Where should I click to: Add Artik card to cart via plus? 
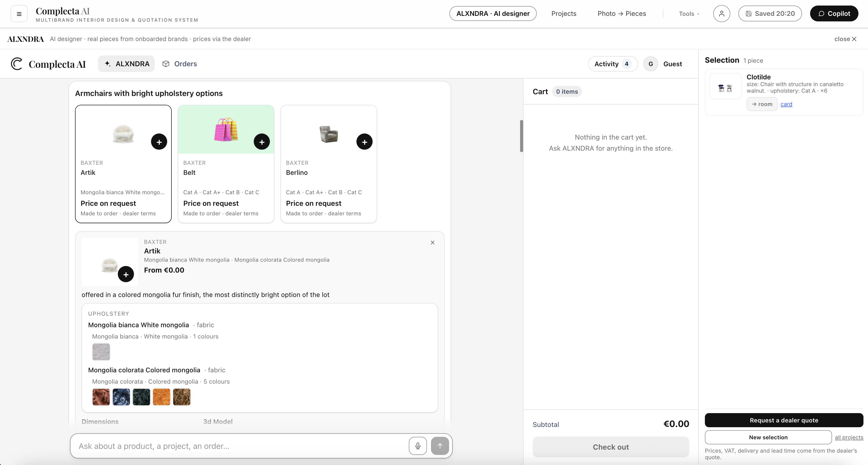pyautogui.click(x=159, y=142)
